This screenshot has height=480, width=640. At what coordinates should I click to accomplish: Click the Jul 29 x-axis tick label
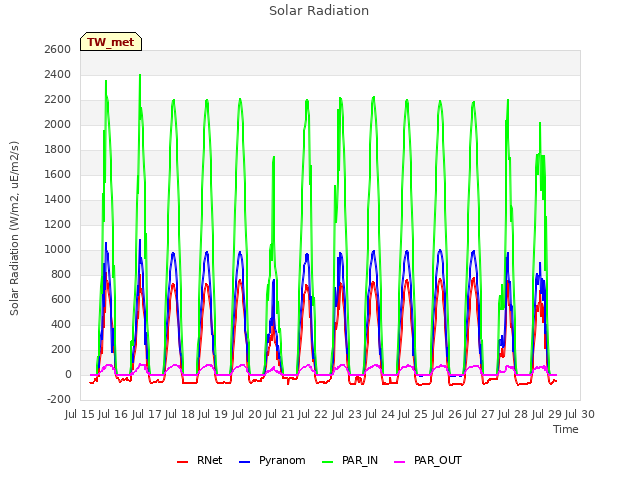(x=547, y=414)
